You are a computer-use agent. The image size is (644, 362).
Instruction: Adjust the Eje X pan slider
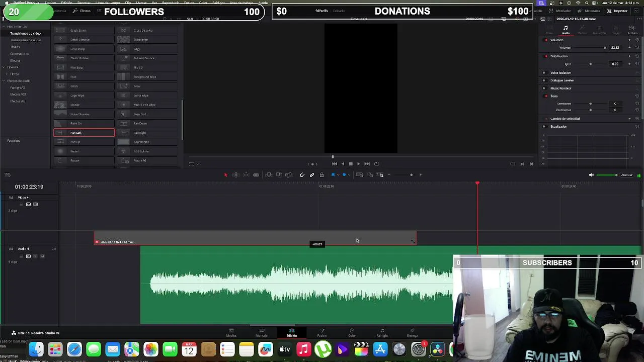590,64
